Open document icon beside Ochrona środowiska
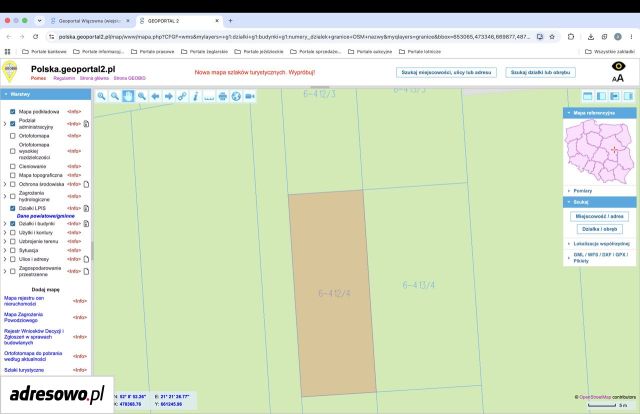This screenshot has width=640, height=414. click(86, 184)
